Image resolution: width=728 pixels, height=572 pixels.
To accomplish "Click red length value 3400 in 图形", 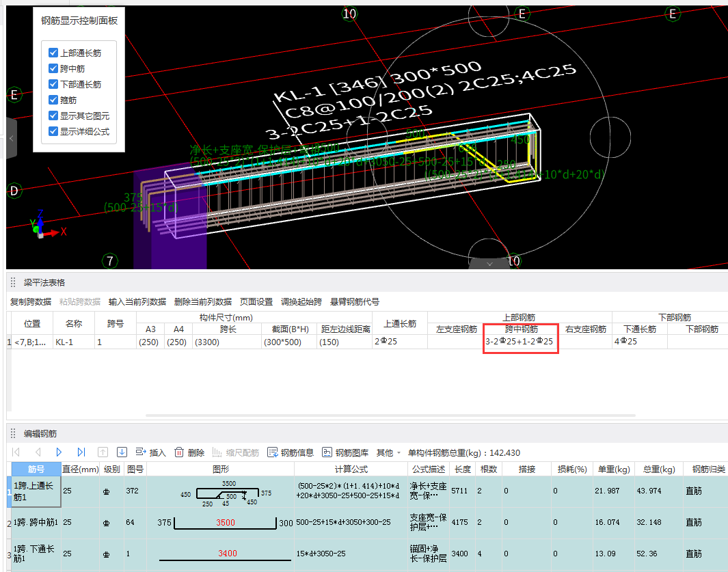I will tap(228, 553).
